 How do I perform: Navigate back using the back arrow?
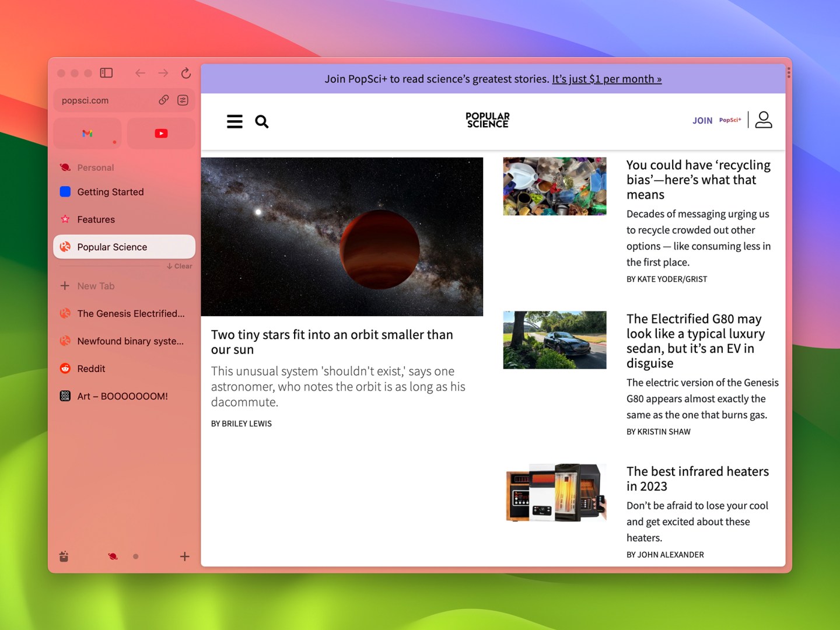[x=140, y=73]
